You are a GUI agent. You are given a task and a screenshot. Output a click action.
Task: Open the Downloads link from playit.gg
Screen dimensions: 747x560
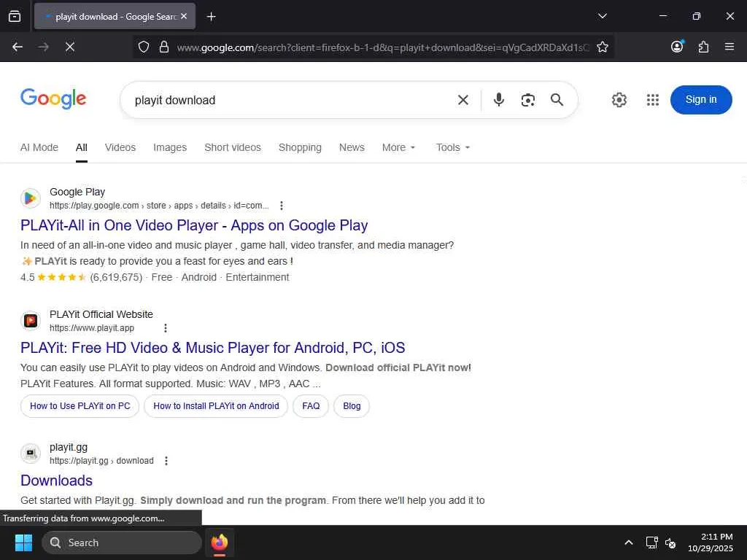coord(56,481)
